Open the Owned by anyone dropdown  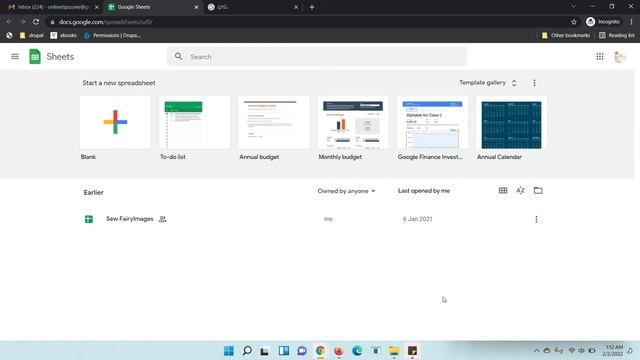[x=346, y=191]
